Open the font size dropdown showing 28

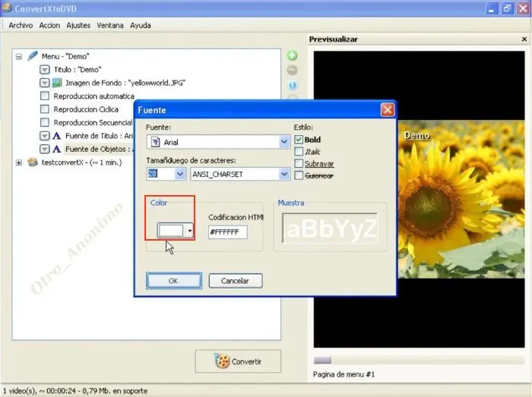tap(180, 174)
